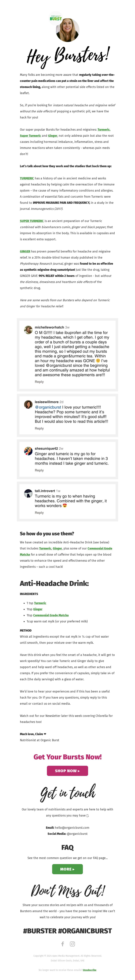
Task: Click Reply under michelleworhatch's comment
Action: tap(39, 382)
